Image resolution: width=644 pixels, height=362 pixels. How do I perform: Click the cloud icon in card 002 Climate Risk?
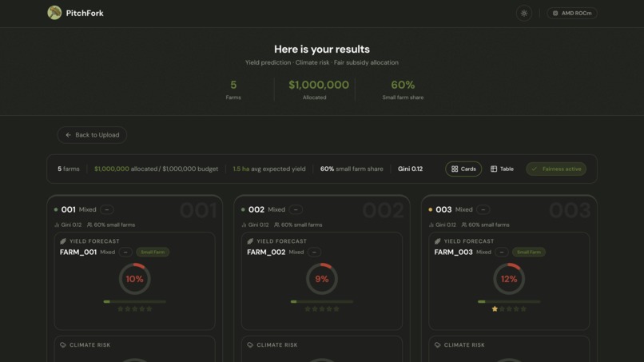tap(250, 344)
